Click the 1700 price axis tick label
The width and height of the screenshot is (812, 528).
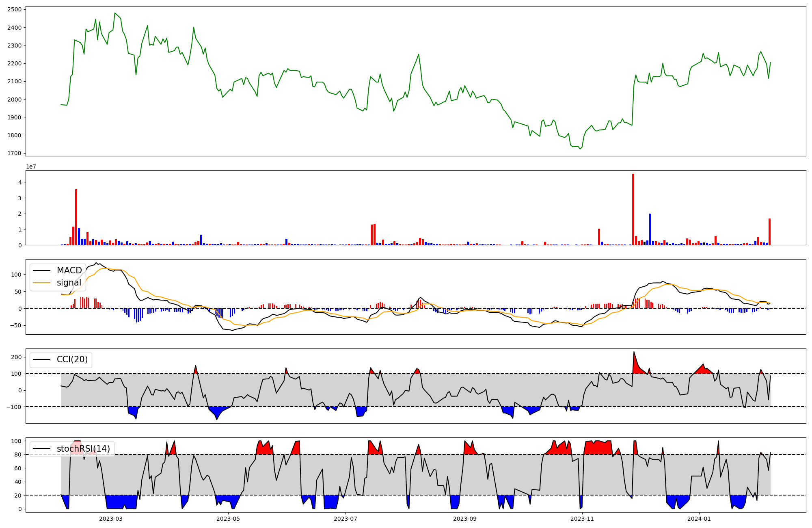(15, 153)
